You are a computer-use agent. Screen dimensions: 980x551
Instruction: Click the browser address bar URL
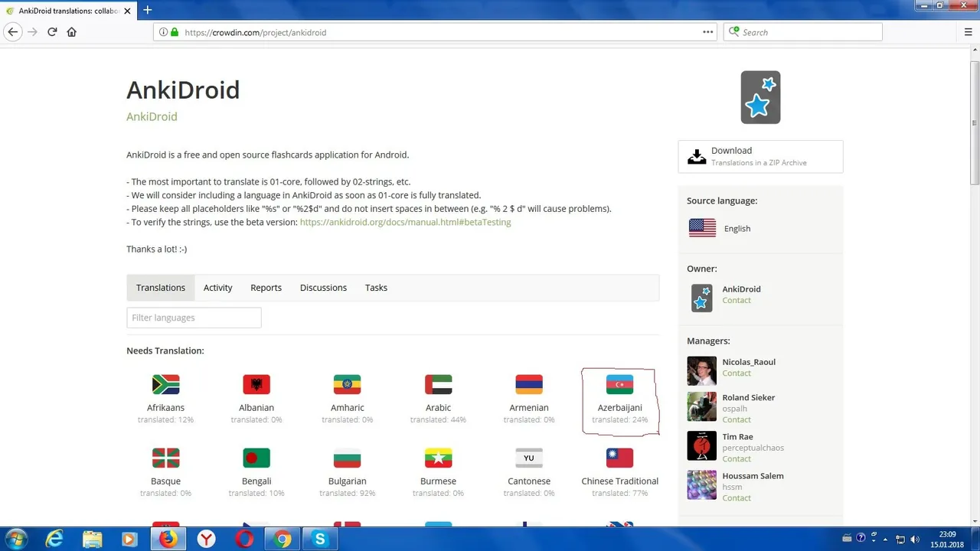pos(256,32)
